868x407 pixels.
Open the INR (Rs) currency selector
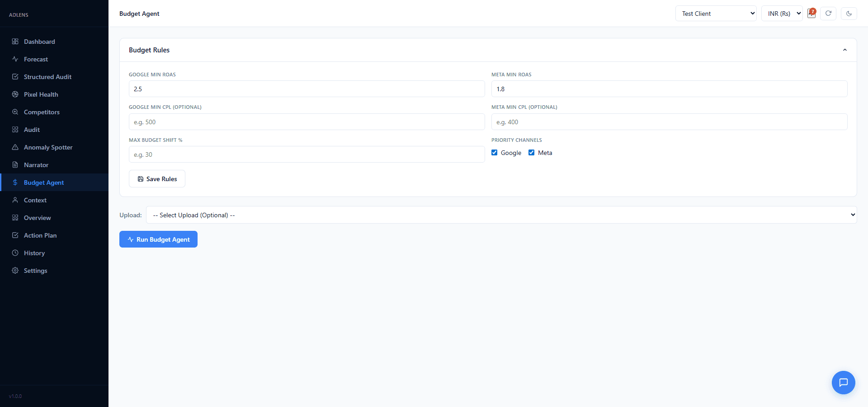click(x=782, y=13)
